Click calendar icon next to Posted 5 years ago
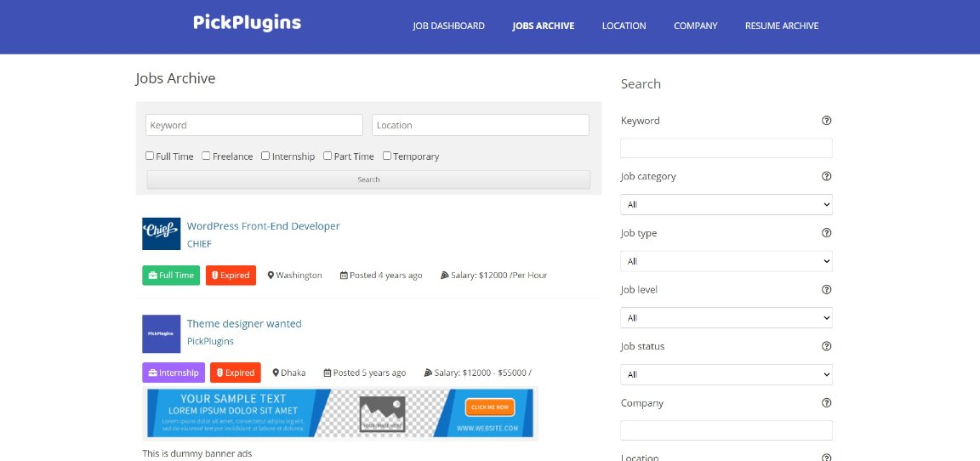The height and width of the screenshot is (461, 980). 328,373
